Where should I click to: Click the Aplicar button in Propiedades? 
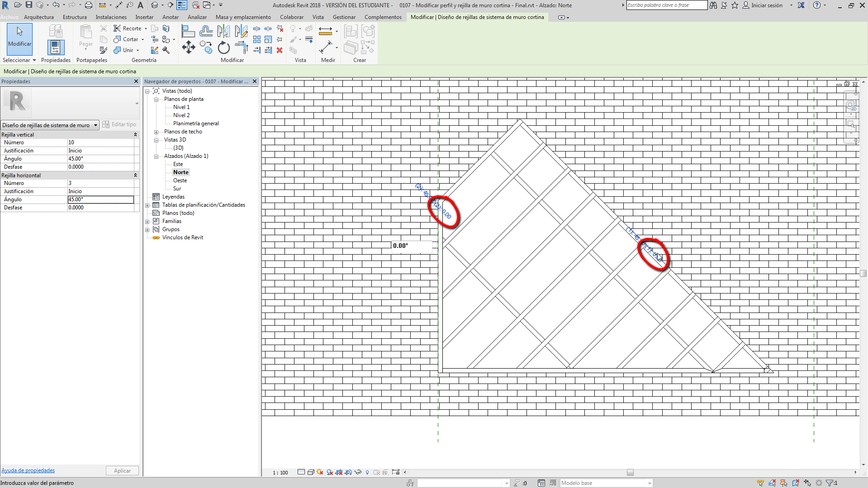[122, 471]
